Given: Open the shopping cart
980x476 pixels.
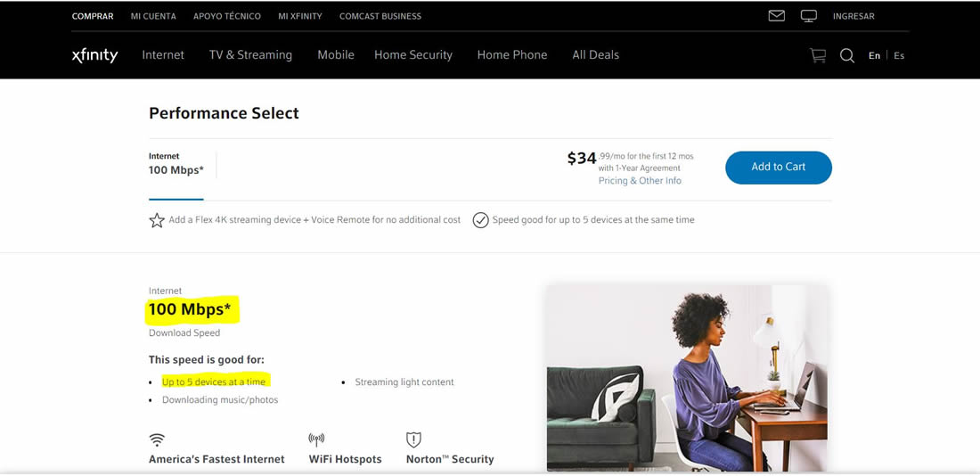Looking at the screenshot, I should [x=818, y=55].
